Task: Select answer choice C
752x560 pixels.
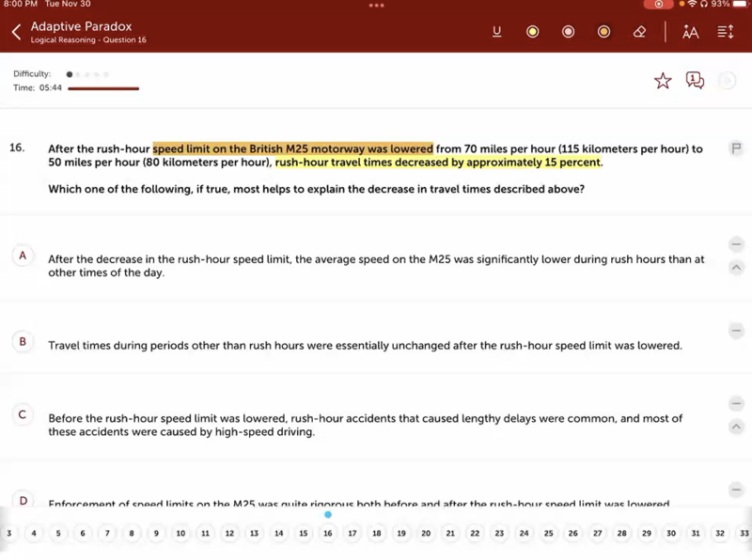Action: pyautogui.click(x=23, y=414)
